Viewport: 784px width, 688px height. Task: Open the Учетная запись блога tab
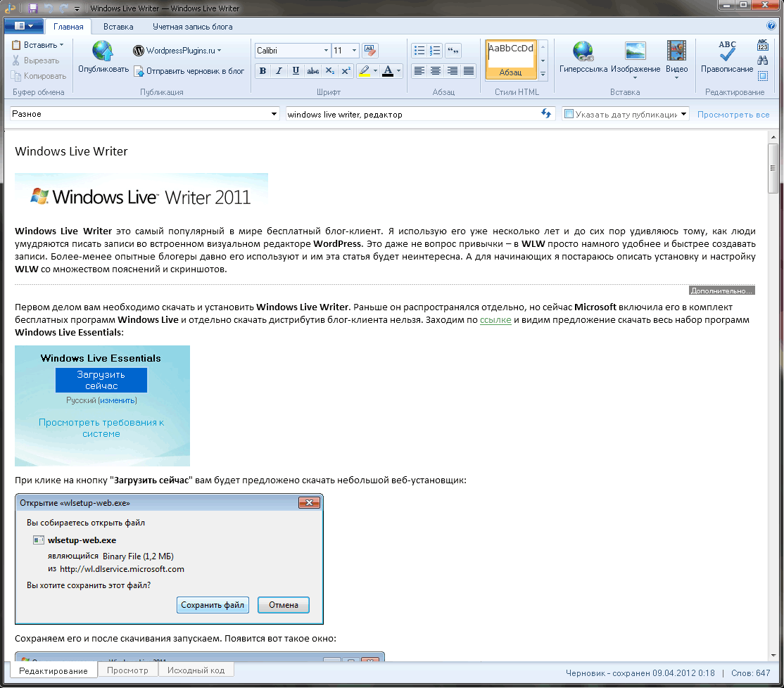[x=193, y=27]
